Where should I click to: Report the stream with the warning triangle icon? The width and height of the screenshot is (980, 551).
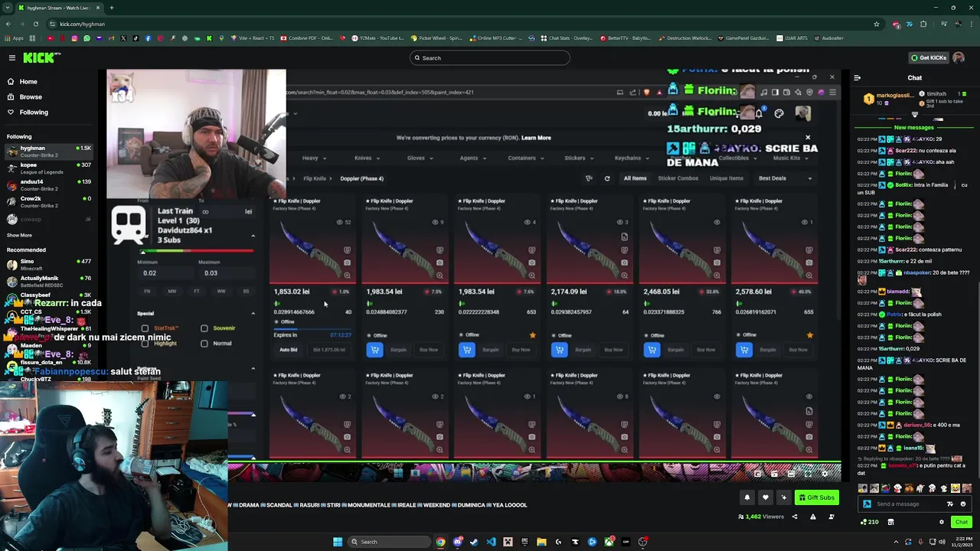pyautogui.click(x=812, y=517)
